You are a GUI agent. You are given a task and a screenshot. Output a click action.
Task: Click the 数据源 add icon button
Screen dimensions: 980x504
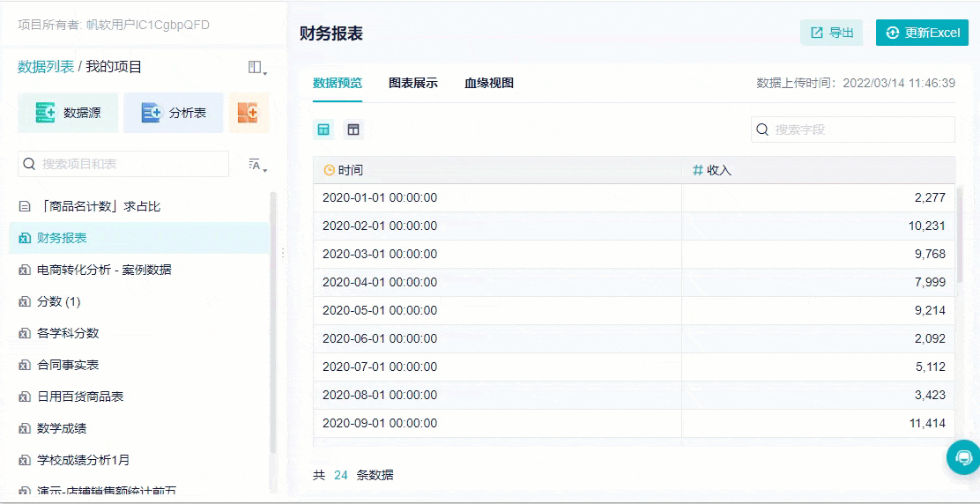(68, 113)
